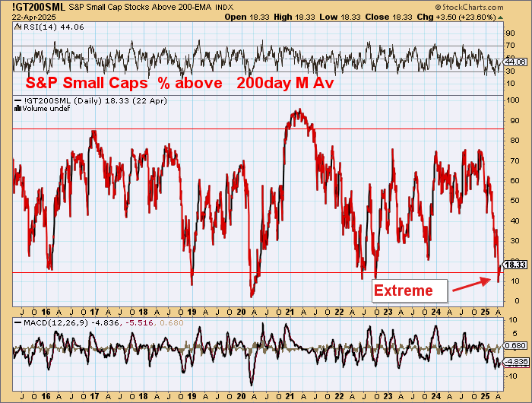
Task: Click the 2021 peak of the main chart line
Action: [x=299, y=111]
